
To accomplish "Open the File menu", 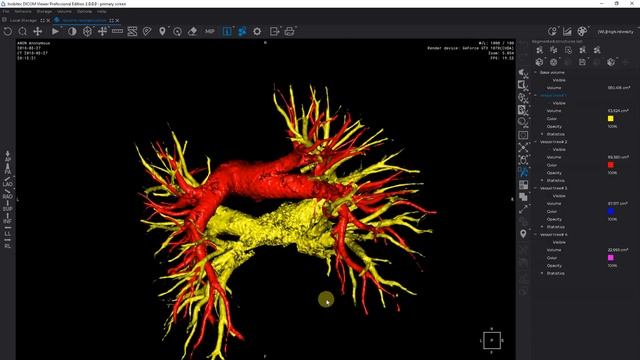I will pos(6,11).
